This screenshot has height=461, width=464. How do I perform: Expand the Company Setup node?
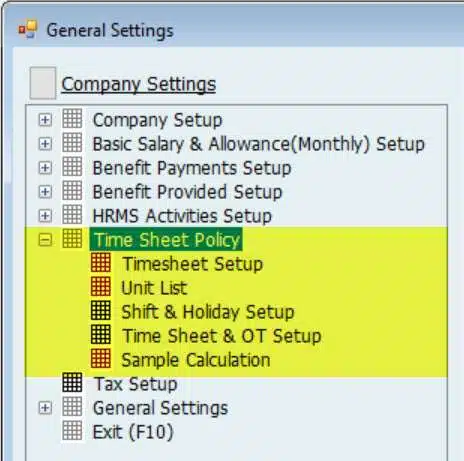coord(45,120)
